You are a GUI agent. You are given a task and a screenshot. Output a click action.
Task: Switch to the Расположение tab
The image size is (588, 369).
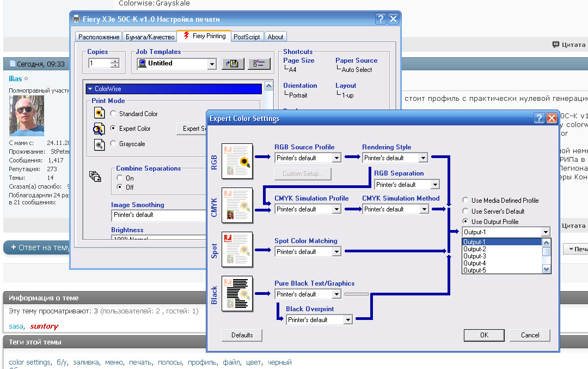[x=99, y=37]
